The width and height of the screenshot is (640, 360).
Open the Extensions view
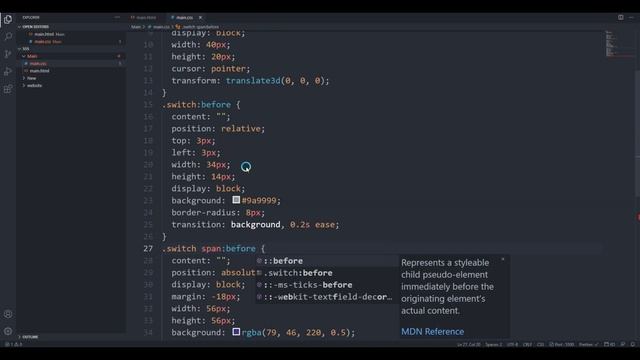point(8,89)
